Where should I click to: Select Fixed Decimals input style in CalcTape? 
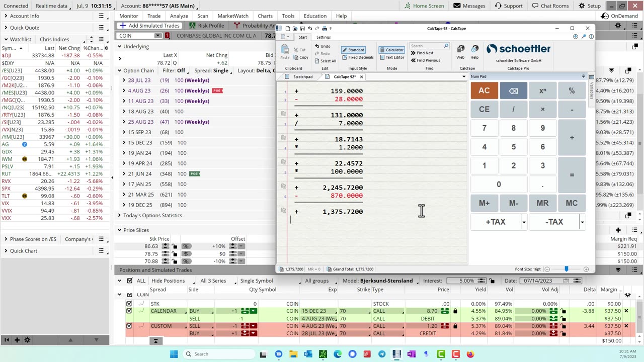pos(357,57)
